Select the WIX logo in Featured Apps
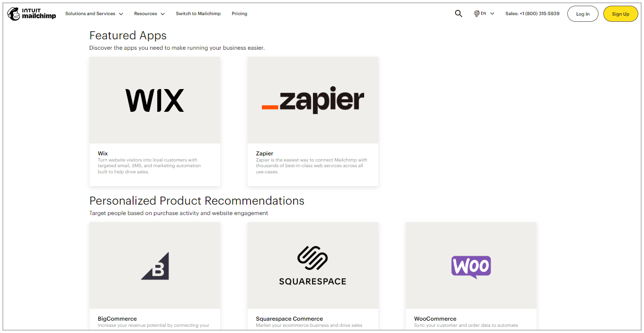Image resolution: width=644 pixels, height=333 pixels. pyautogui.click(x=154, y=100)
